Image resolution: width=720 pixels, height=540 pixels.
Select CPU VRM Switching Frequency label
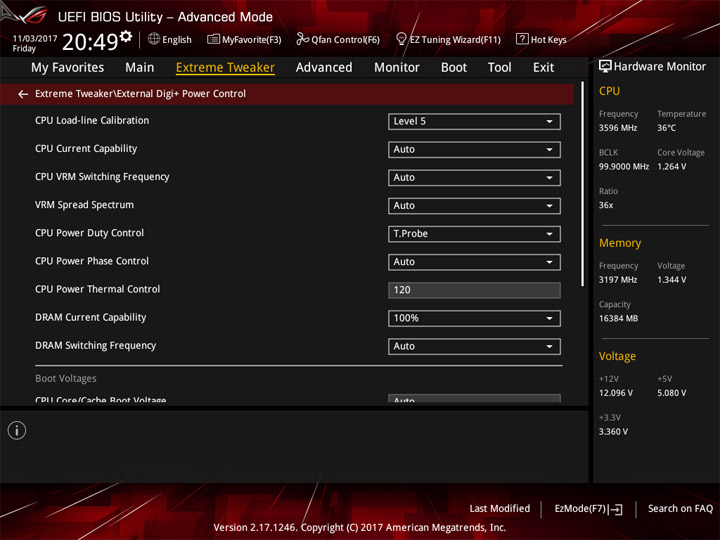102,177
